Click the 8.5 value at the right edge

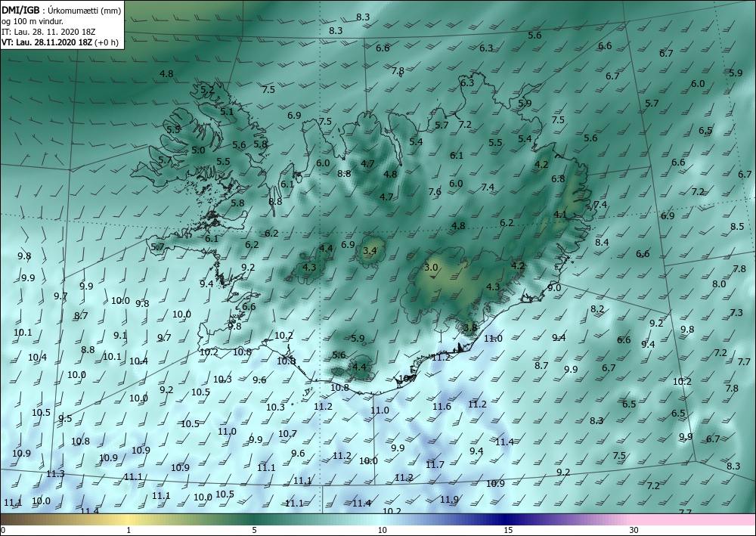click(737, 226)
